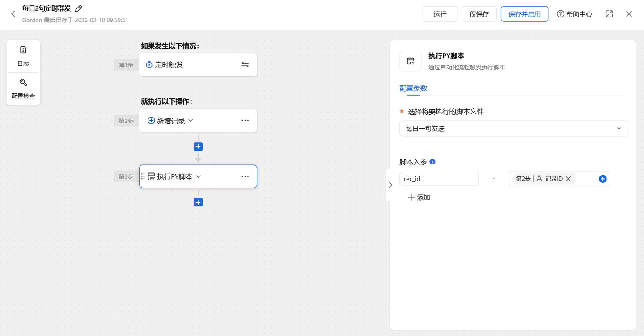Click the 运行 button

(x=440, y=14)
